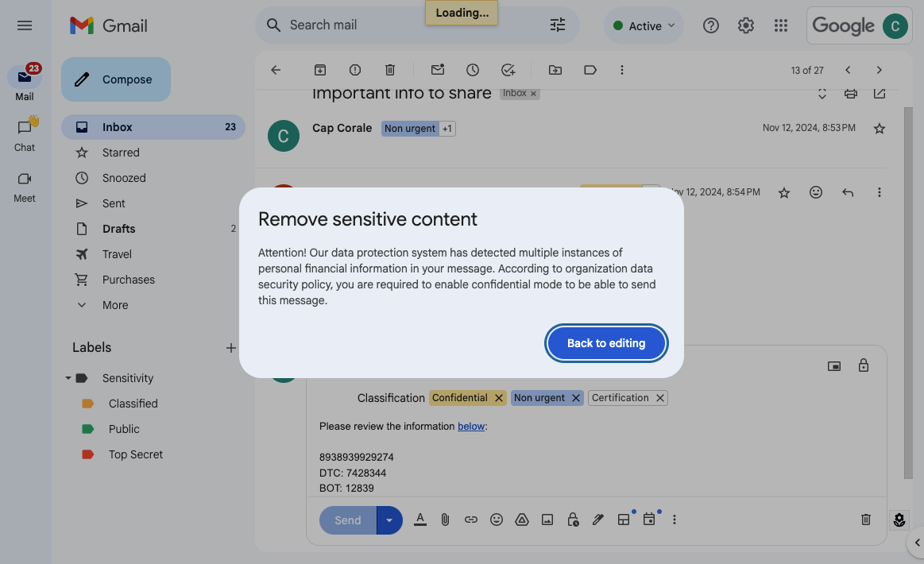Open the 'below' hyperlink in the draft
The width and height of the screenshot is (924, 564).
pyautogui.click(x=471, y=426)
